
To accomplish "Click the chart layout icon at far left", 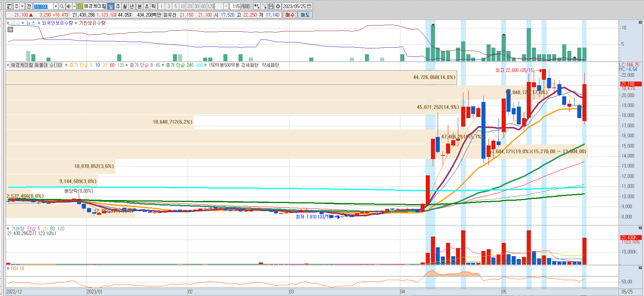I will [9, 6].
